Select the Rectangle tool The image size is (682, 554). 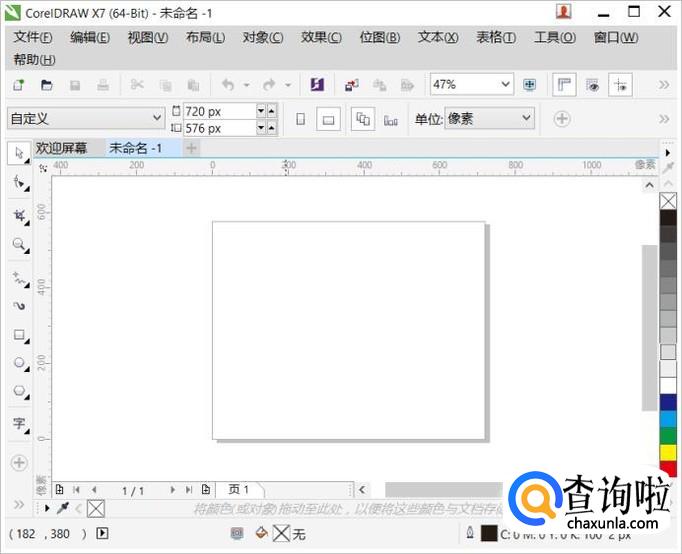click(x=19, y=335)
